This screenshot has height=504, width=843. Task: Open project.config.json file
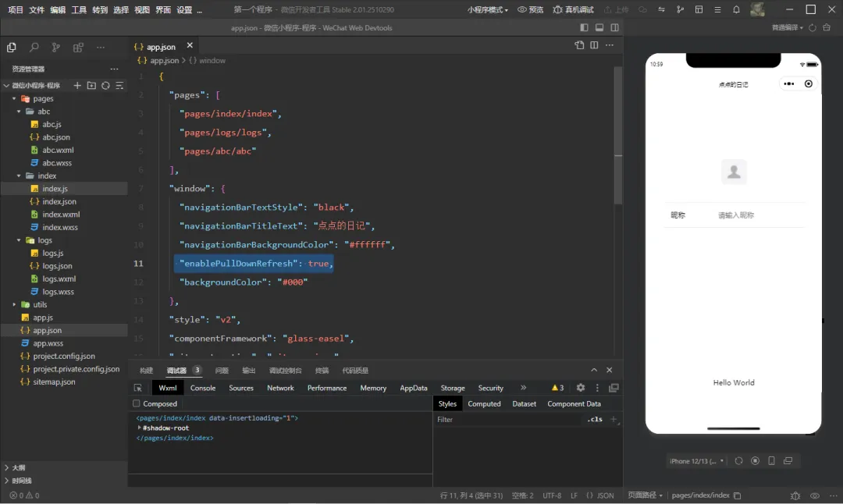(x=64, y=357)
